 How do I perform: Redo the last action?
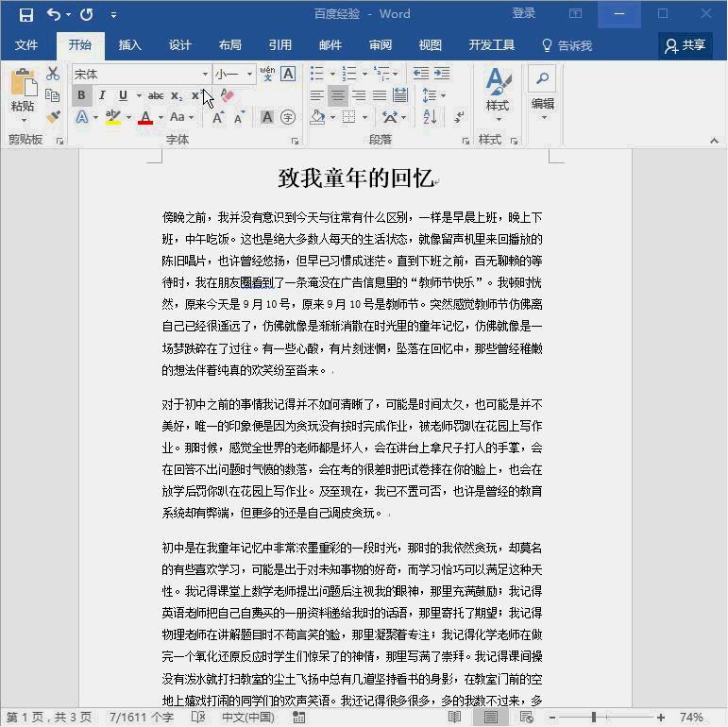[x=86, y=14]
